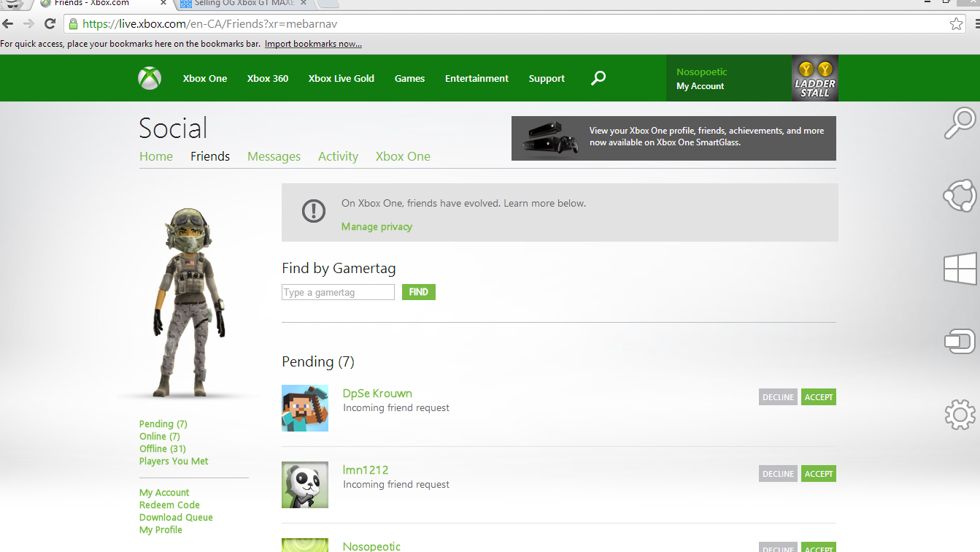
Task: Click the browser Back arrow
Action: tap(8, 23)
